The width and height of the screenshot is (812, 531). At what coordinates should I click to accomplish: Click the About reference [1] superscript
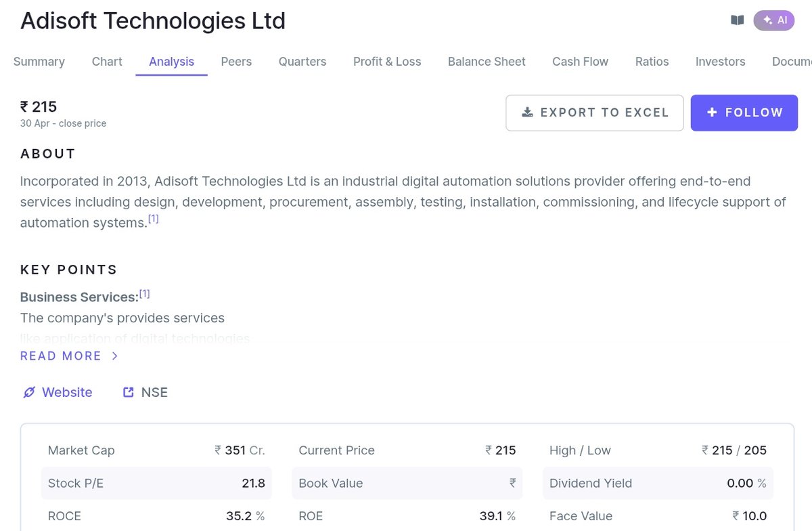coord(154,219)
